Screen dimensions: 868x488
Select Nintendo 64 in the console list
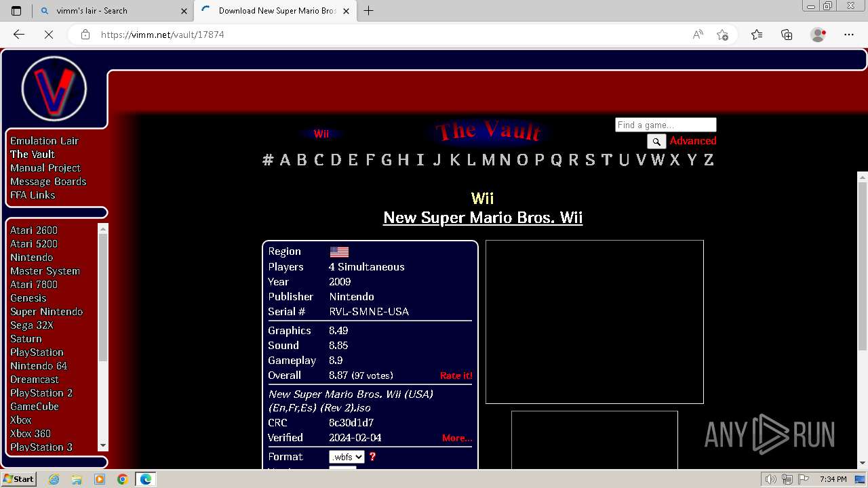click(39, 366)
